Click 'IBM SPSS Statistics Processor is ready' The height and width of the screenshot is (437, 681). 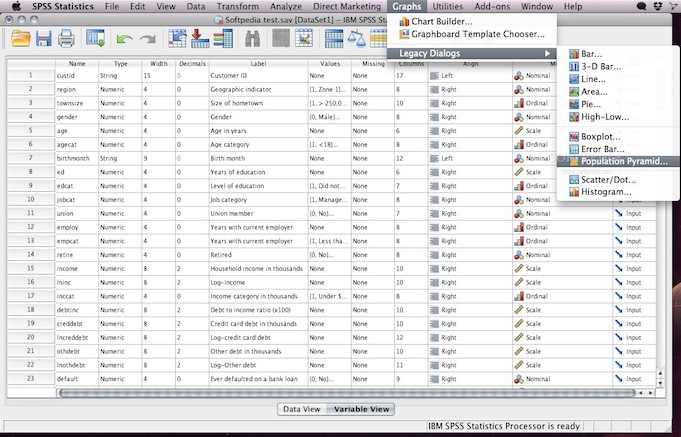click(504, 426)
